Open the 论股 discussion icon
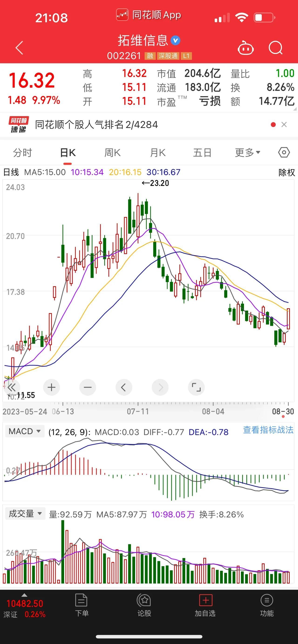This screenshot has height=644, width=298. pyautogui.click(x=144, y=600)
